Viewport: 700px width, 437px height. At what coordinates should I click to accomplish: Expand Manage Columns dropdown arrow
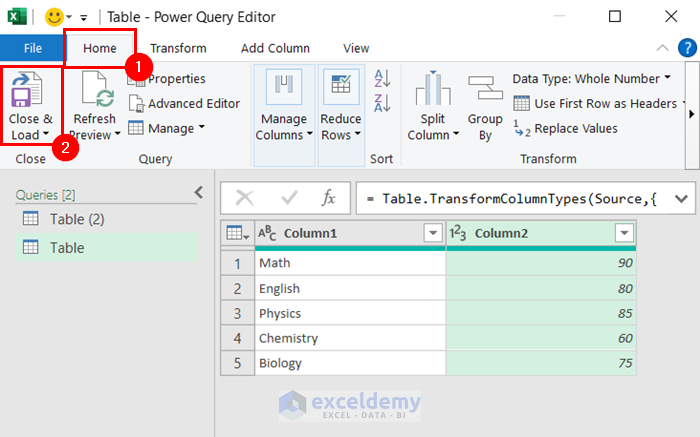pos(310,133)
